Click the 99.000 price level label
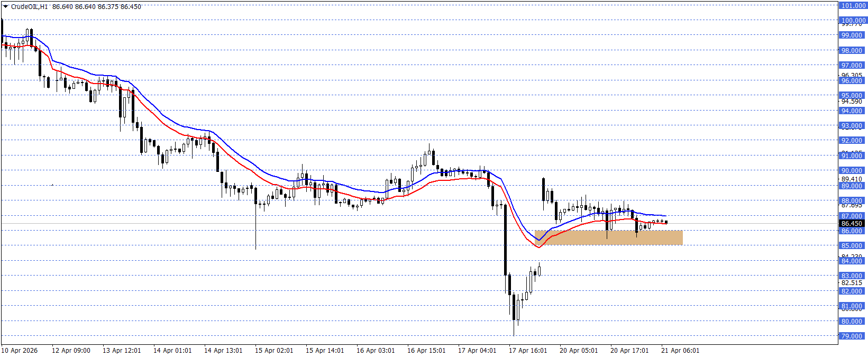Viewport: 868px width, 357px height. [x=852, y=35]
